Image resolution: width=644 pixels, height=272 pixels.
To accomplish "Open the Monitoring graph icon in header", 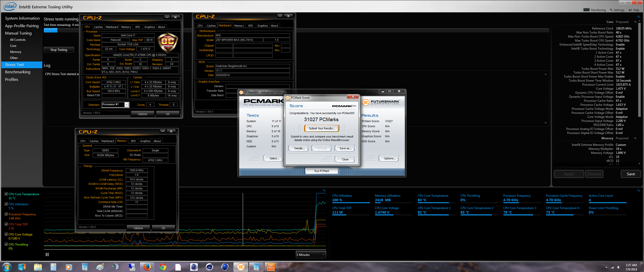I will [x=586, y=10].
